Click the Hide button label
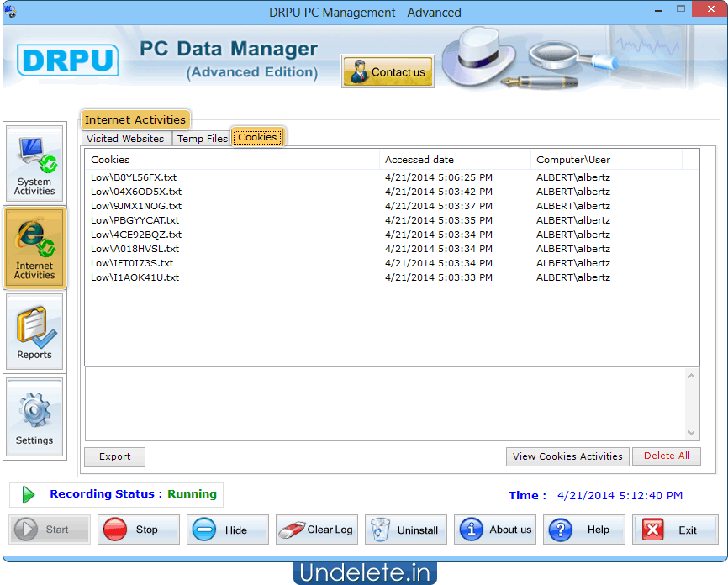728x585 pixels. [236, 530]
